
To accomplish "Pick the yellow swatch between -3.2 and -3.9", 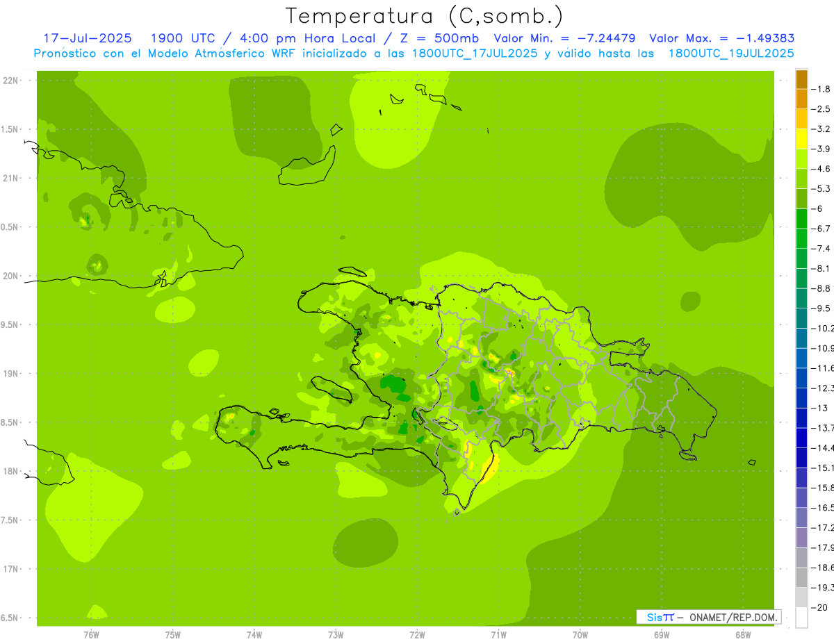I will (x=801, y=139).
